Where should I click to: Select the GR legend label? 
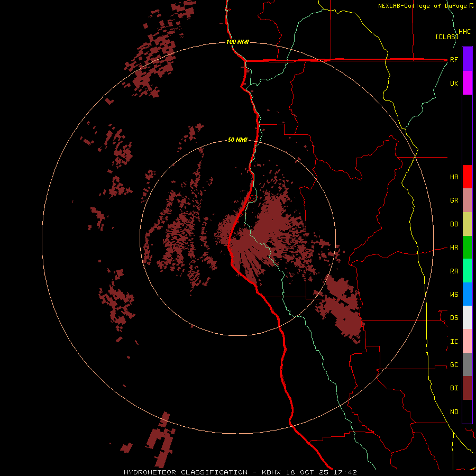454,200
